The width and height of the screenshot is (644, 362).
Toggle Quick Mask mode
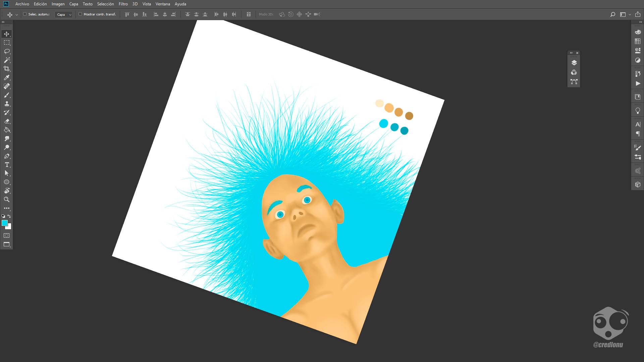pos(7,236)
